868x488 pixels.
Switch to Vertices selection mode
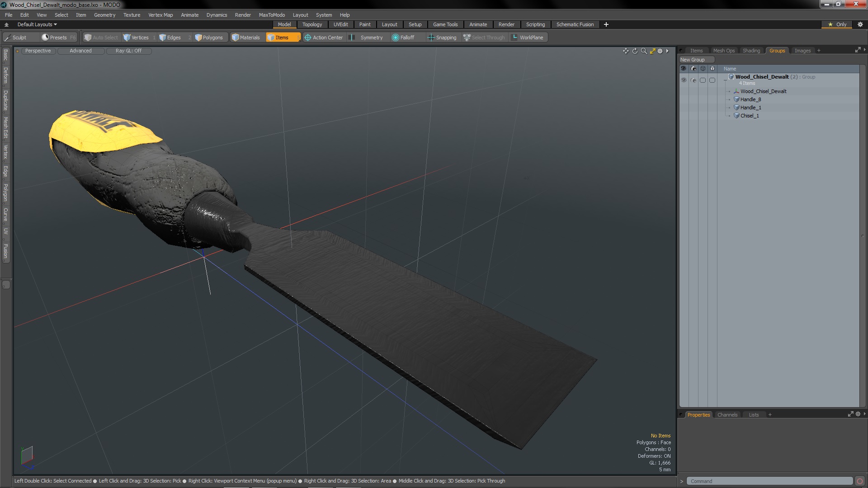139,38
